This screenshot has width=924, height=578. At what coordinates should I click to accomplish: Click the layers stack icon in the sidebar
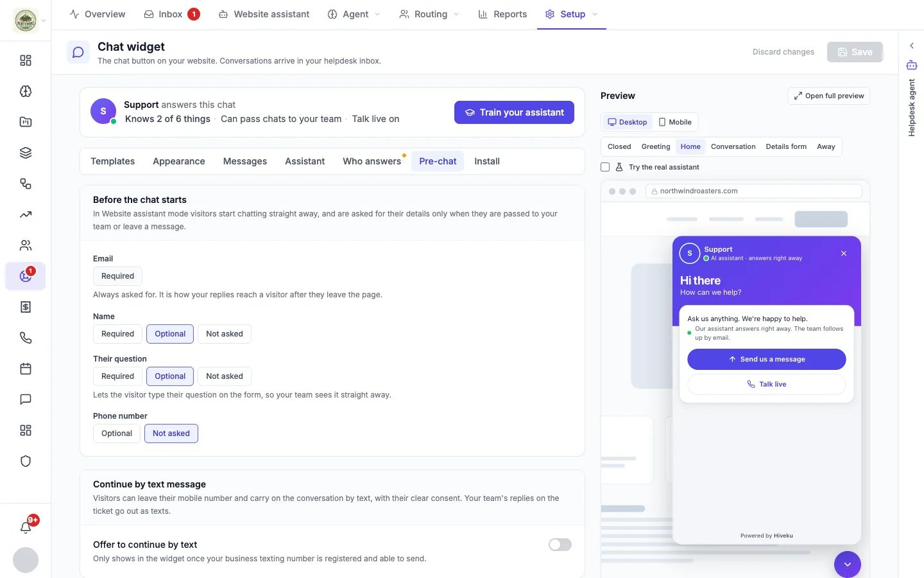click(26, 153)
